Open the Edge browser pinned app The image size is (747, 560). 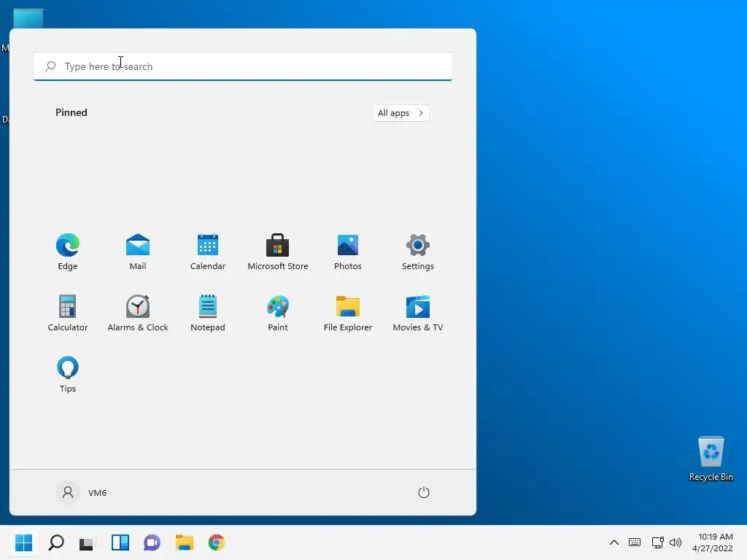[68, 252]
